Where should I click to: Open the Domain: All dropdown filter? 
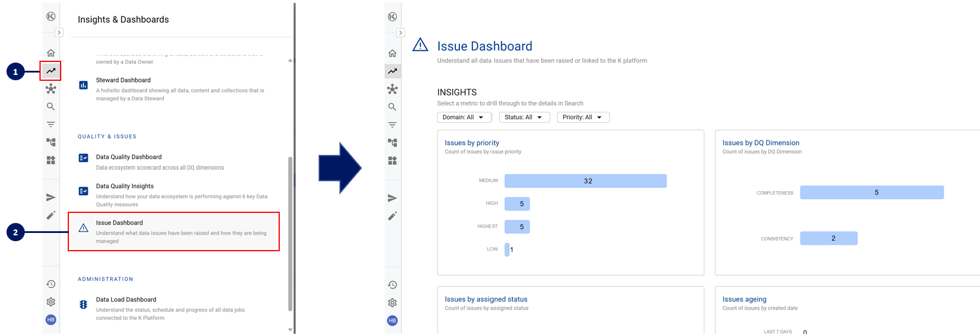tap(464, 117)
